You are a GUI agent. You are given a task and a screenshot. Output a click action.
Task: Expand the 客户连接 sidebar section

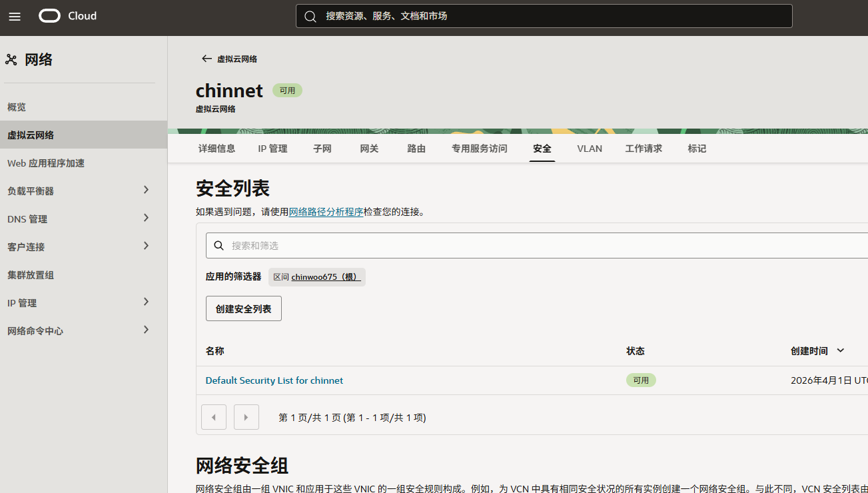(146, 246)
